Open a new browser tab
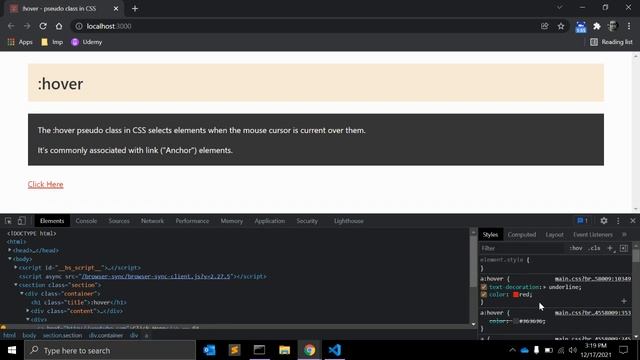This screenshot has height=360, width=640. (135, 8)
